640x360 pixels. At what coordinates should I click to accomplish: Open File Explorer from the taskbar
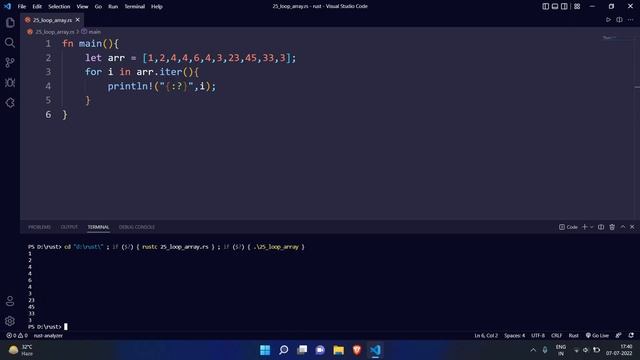[338, 350]
